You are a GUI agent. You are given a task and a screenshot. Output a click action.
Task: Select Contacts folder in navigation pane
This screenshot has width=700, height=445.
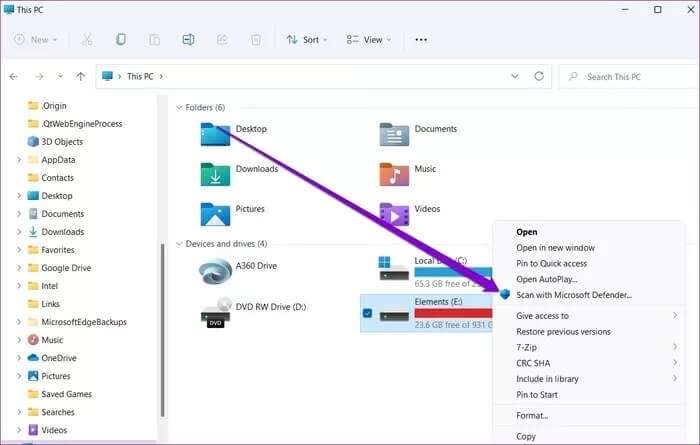[50, 178]
